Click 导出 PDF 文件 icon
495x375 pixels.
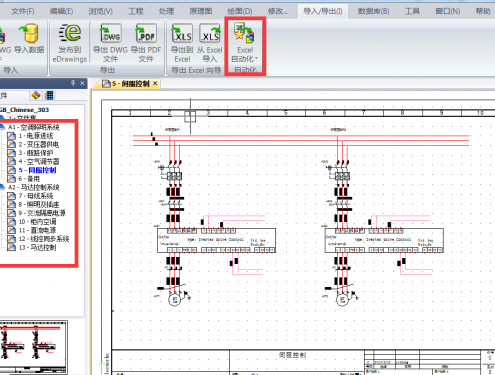click(146, 43)
